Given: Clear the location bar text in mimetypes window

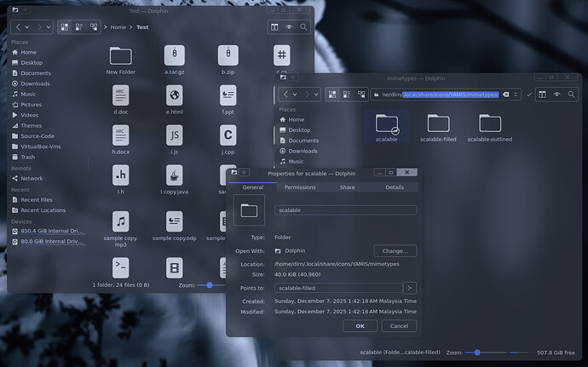Looking at the screenshot, I should coord(506,94).
